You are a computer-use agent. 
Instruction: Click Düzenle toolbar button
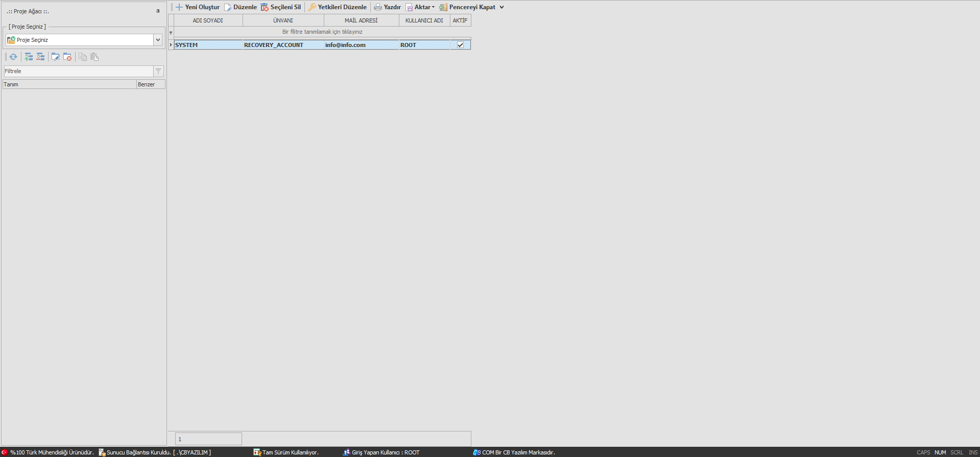coord(241,7)
